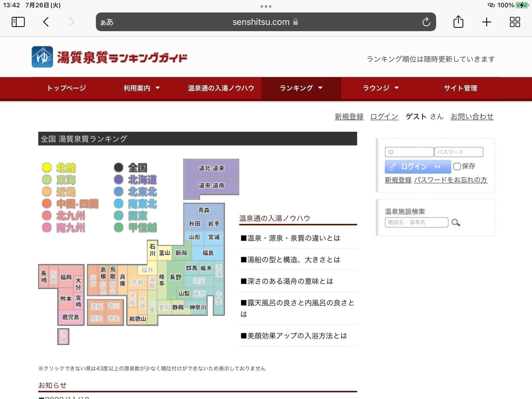Expand the ランキング dropdown menu
Viewport: 532px width, 399px height.
point(301,88)
